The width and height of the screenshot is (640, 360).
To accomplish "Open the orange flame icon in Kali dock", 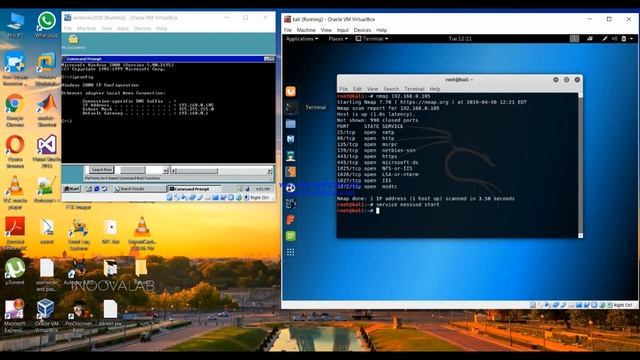I will [x=291, y=220].
